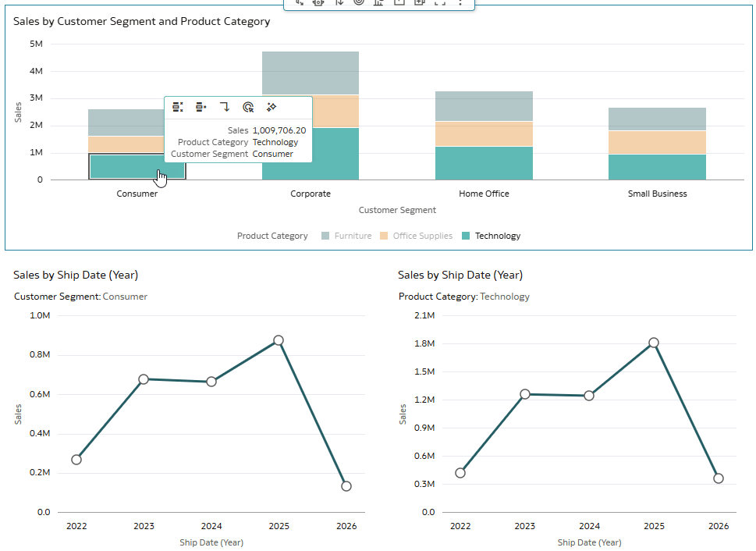Click the sparkle Explain icon in the tooltip
Viewport: 756px width, 551px height.
pyautogui.click(x=272, y=107)
